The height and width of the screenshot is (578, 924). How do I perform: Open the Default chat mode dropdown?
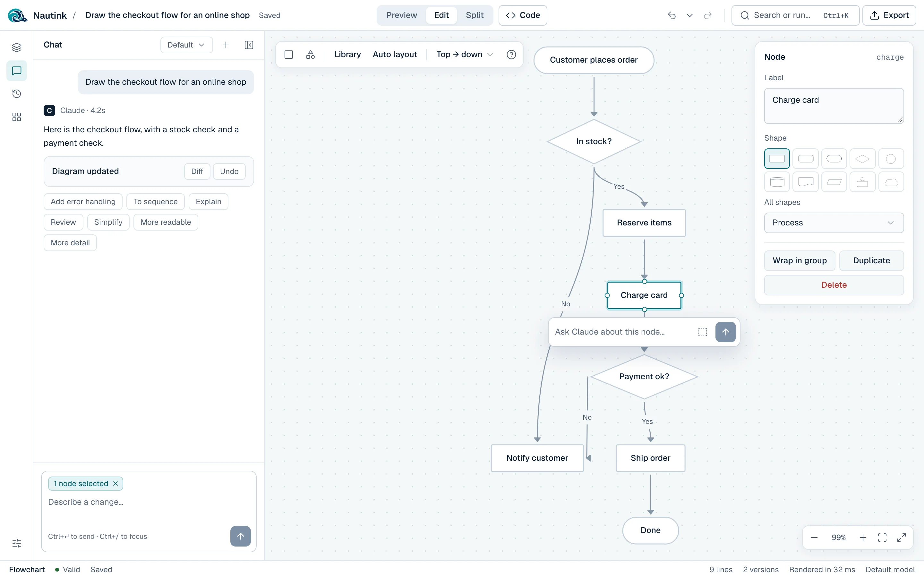[186, 45]
